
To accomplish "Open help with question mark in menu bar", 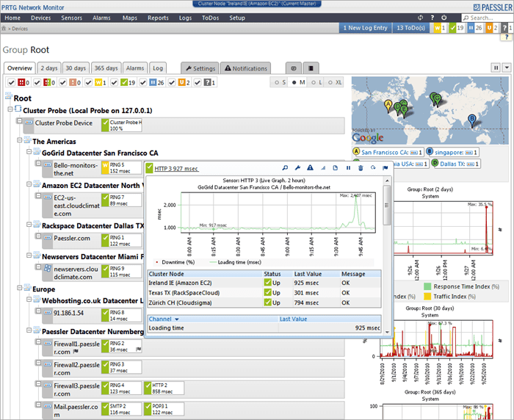I will click(x=432, y=18).
